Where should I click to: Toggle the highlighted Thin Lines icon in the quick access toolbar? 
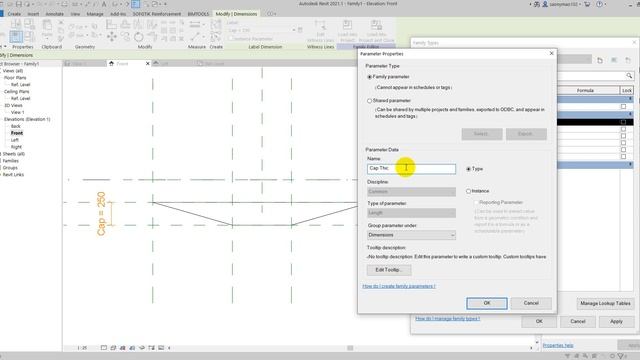click(136, 4)
